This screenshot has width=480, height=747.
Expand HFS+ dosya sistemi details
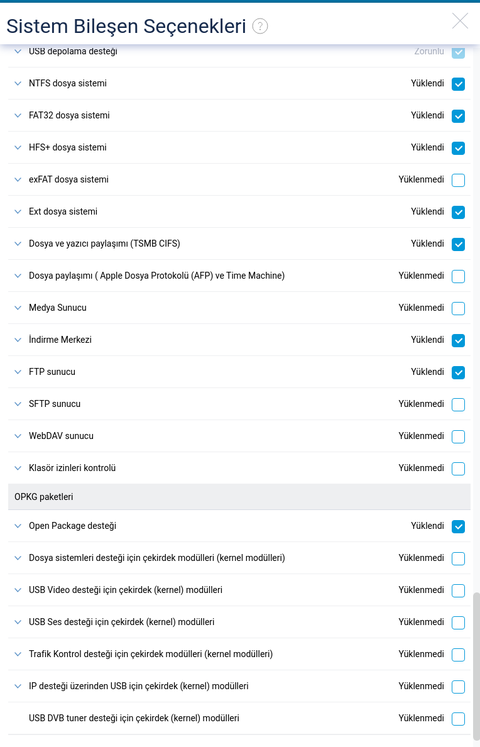click(18, 148)
